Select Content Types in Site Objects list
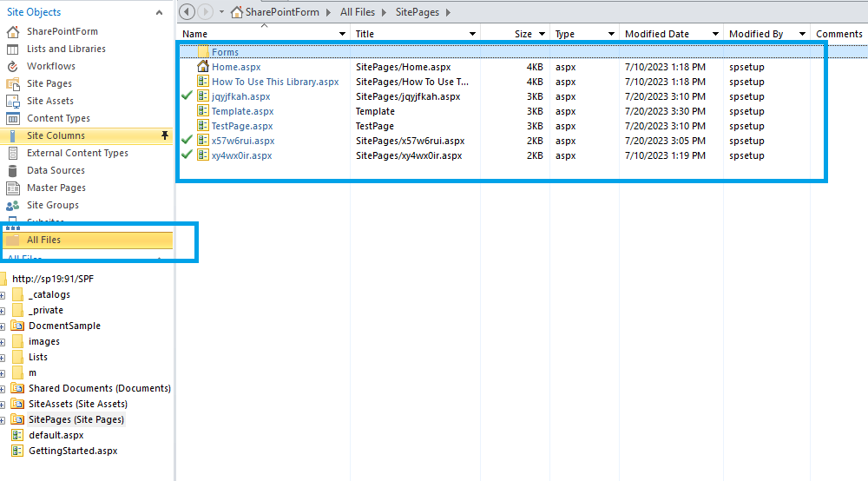The width and height of the screenshot is (868, 481). coord(58,118)
